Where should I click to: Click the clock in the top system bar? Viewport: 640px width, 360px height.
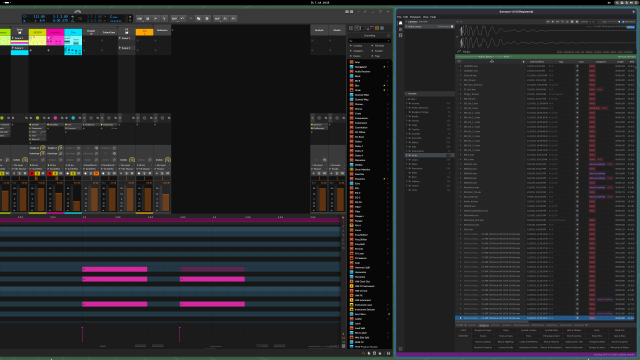[x=320, y=2]
